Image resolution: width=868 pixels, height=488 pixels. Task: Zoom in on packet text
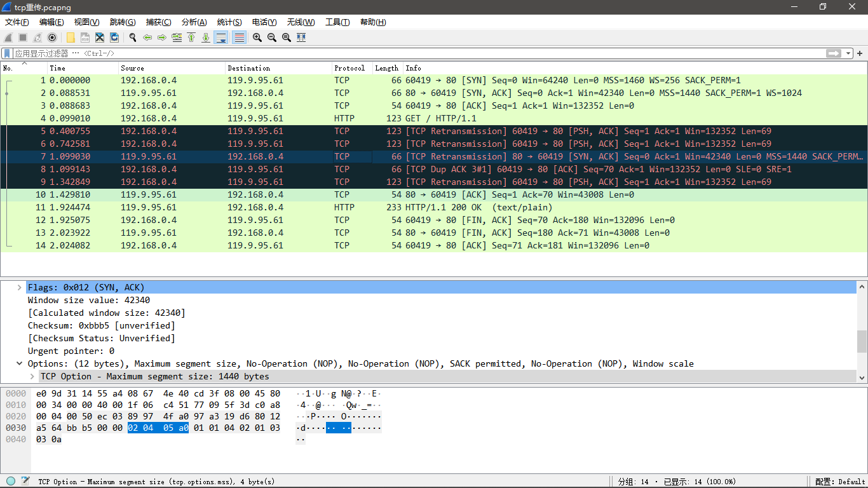pyautogui.click(x=257, y=37)
